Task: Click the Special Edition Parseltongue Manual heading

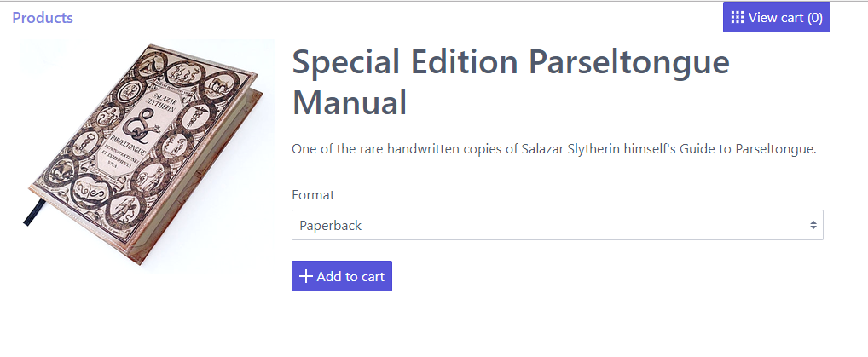Action: (x=511, y=82)
